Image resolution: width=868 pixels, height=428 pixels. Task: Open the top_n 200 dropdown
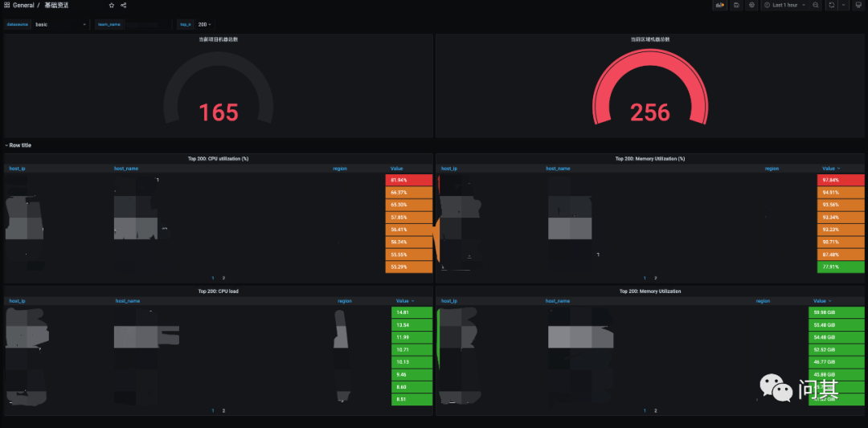204,24
